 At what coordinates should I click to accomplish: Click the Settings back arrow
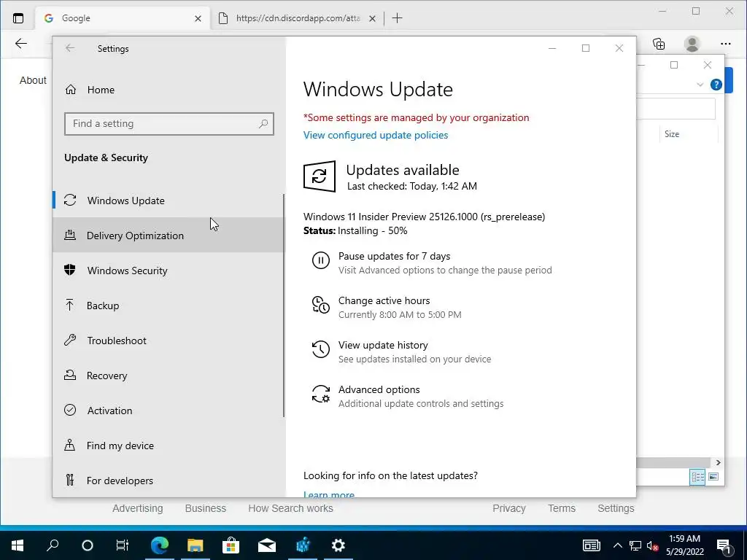coord(70,48)
